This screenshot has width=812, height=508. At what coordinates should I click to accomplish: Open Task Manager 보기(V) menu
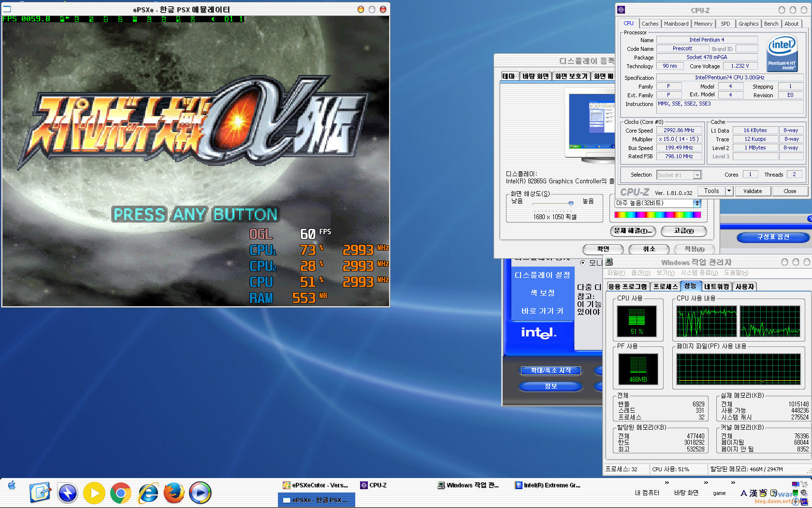[666, 273]
